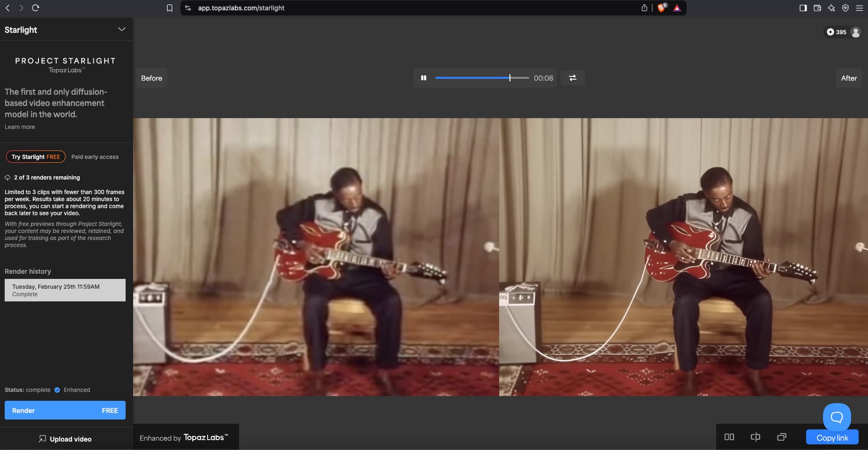Click the Copy link button
Viewport: 868px width, 450px height.
pos(832,437)
